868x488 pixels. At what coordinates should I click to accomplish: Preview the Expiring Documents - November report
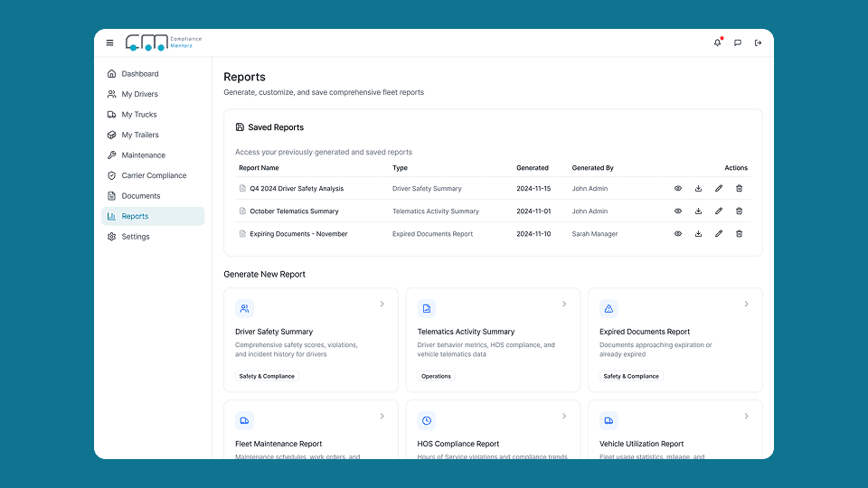(x=678, y=234)
